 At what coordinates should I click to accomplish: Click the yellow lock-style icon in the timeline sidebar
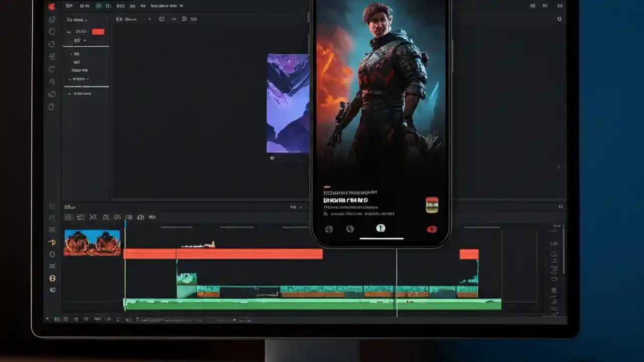[x=52, y=278]
